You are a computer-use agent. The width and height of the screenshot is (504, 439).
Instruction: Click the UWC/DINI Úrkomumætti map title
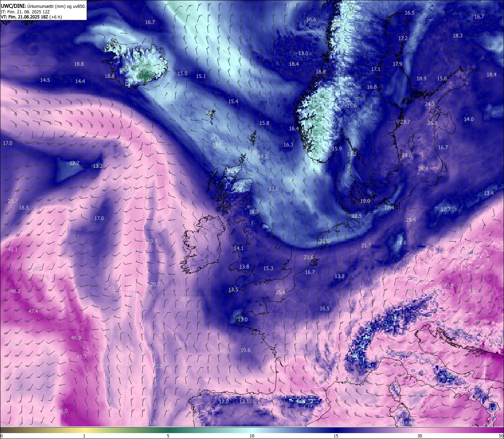tap(43, 6)
